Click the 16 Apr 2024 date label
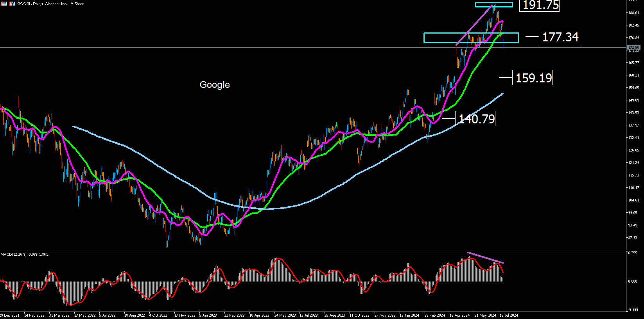This screenshot has height=319, width=644. (x=460, y=315)
